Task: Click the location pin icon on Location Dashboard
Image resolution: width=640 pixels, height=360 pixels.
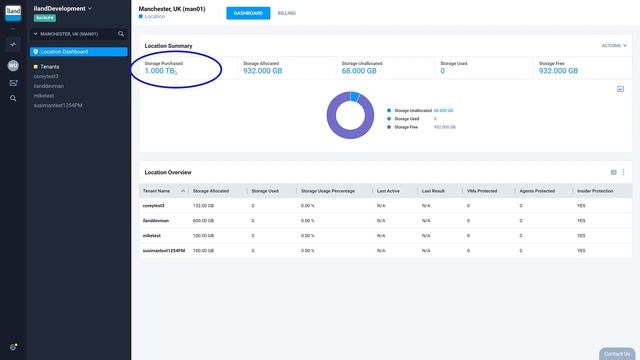Action: [36, 52]
